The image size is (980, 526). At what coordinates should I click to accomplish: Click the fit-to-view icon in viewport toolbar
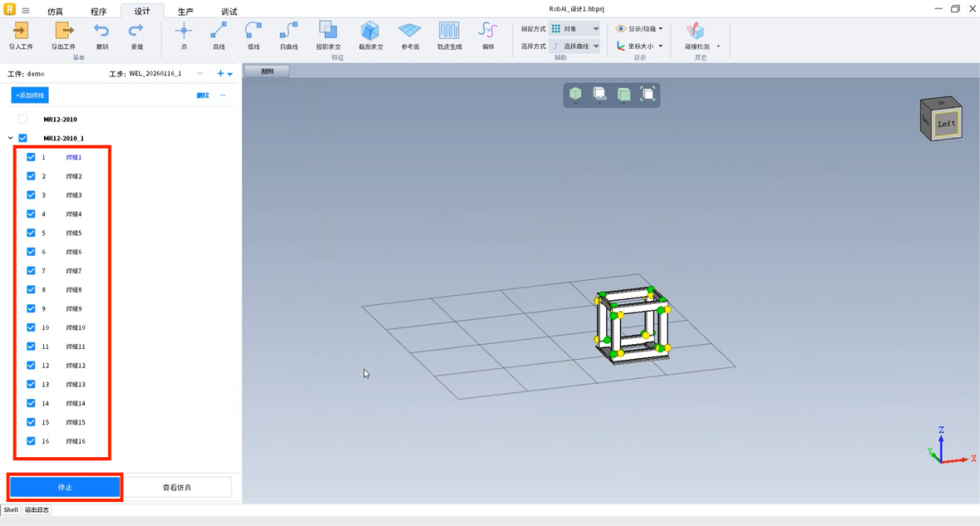648,94
